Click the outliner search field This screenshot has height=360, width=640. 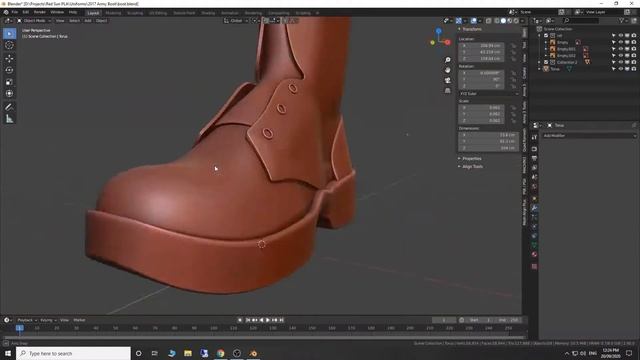[582, 20]
